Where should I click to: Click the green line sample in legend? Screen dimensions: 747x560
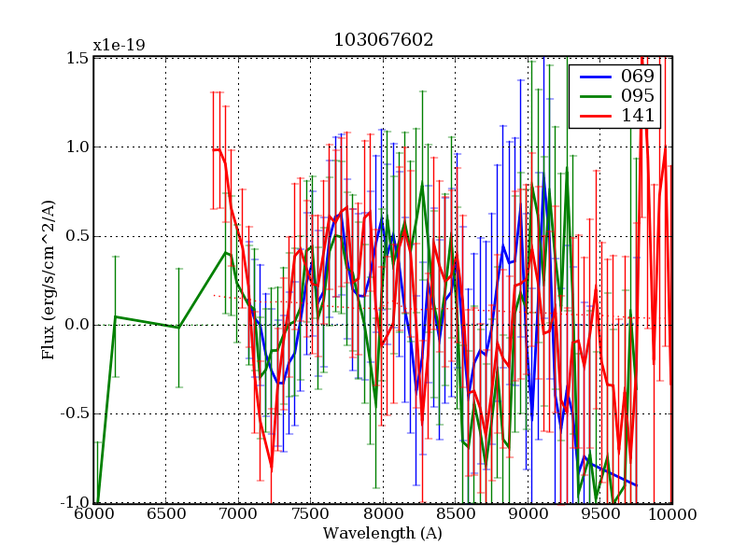(593, 95)
